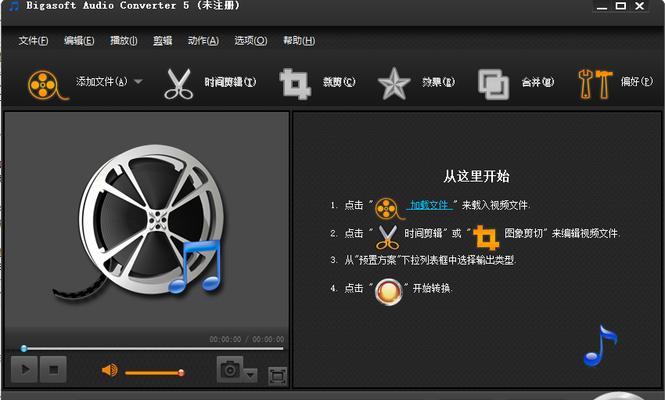The image size is (665, 400).
Task: Click the app music note icon in title bar
Action: pos(14,6)
